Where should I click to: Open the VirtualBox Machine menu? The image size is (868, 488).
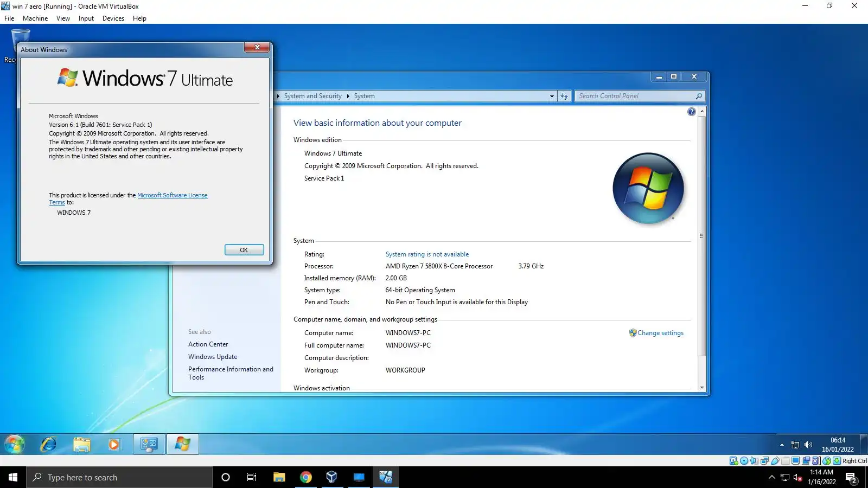[x=35, y=18]
